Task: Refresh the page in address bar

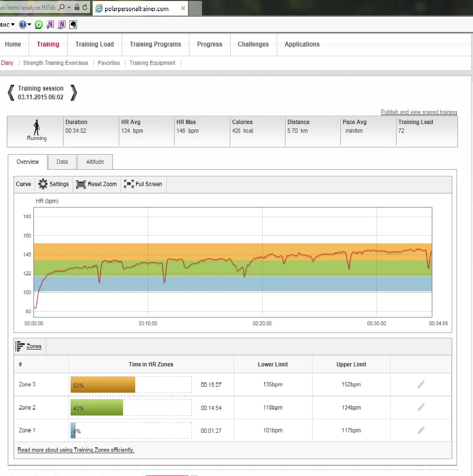Action: (x=85, y=8)
